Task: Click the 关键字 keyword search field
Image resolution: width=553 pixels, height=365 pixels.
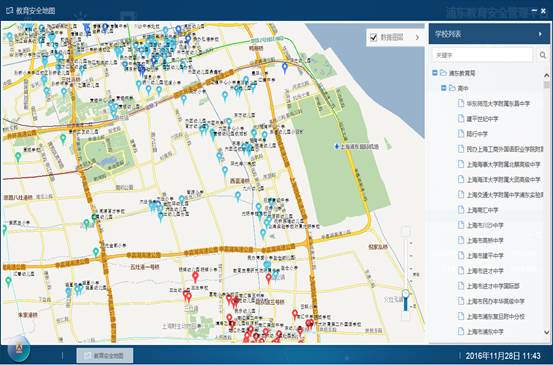Action: point(482,55)
